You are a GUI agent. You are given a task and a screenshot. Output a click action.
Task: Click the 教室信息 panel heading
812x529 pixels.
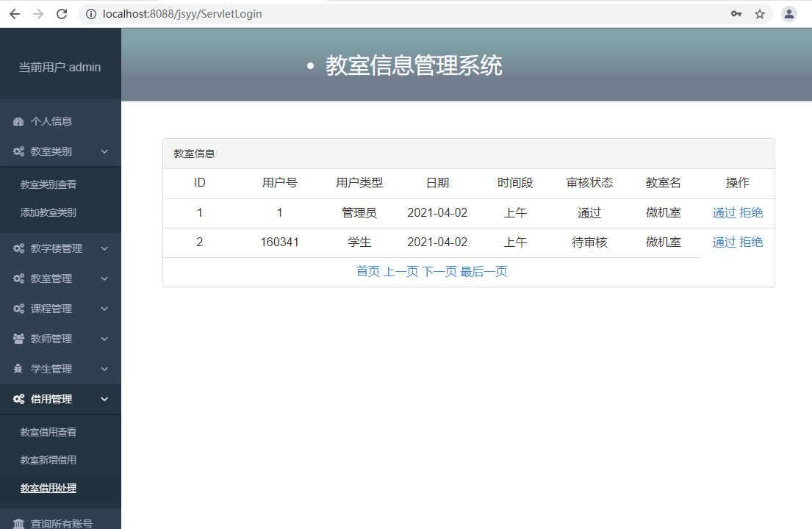pyautogui.click(x=194, y=154)
